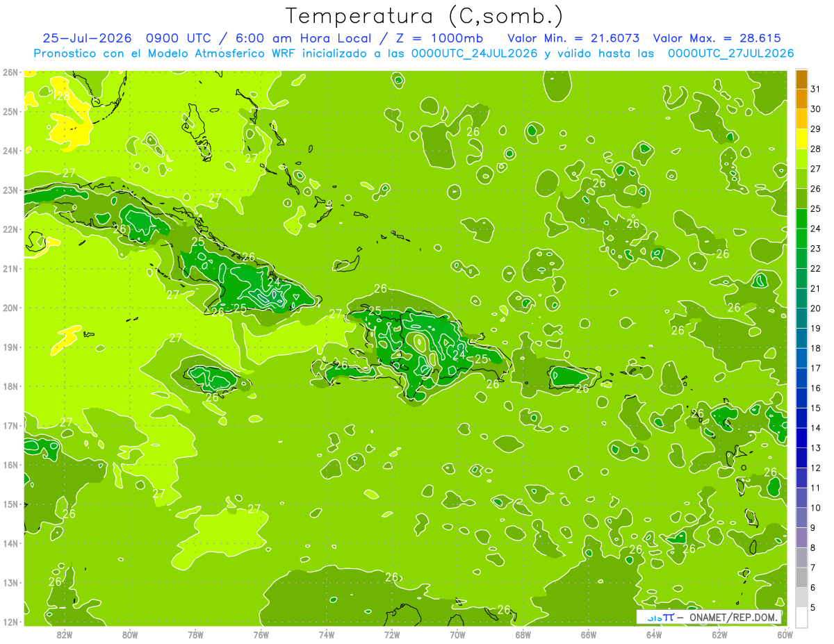Click the legend value '29'
The width and height of the screenshot is (834, 644).
pos(816,129)
